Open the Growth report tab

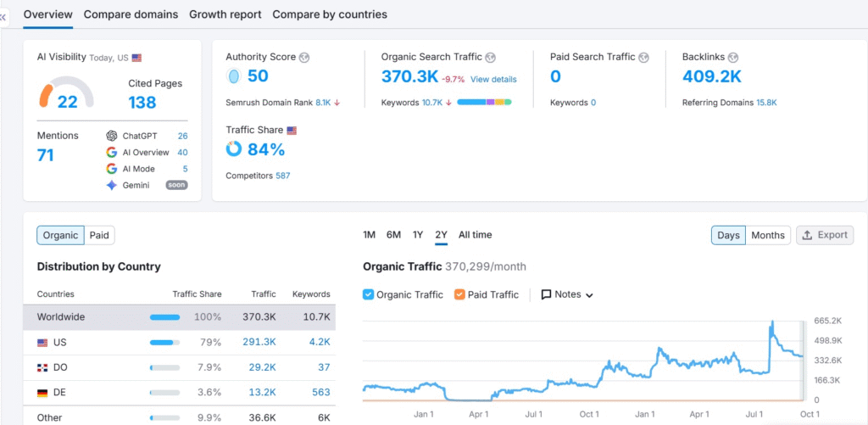[x=225, y=14]
